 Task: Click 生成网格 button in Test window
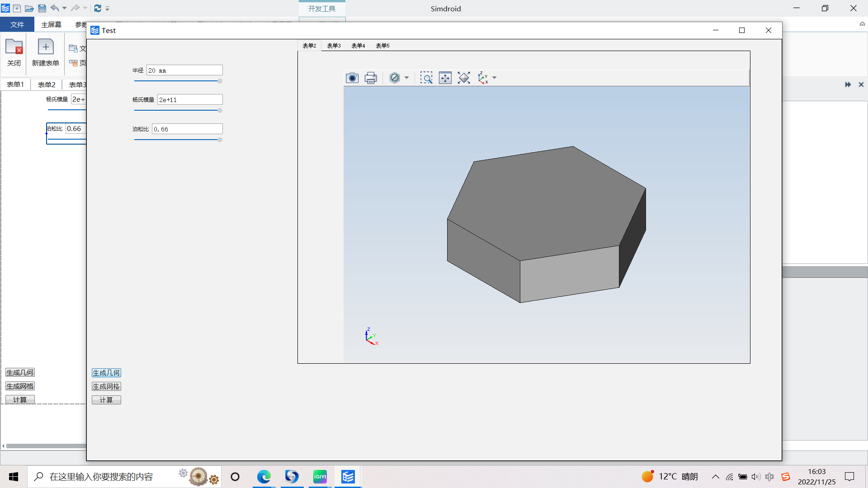coord(106,386)
